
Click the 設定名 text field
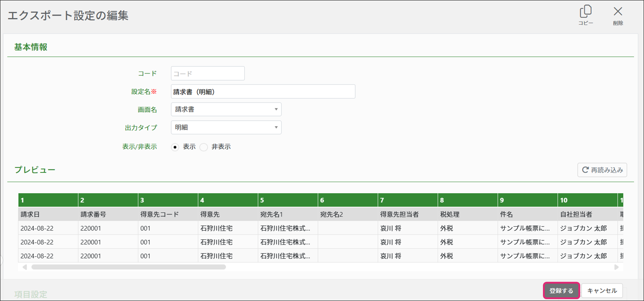[x=263, y=92]
